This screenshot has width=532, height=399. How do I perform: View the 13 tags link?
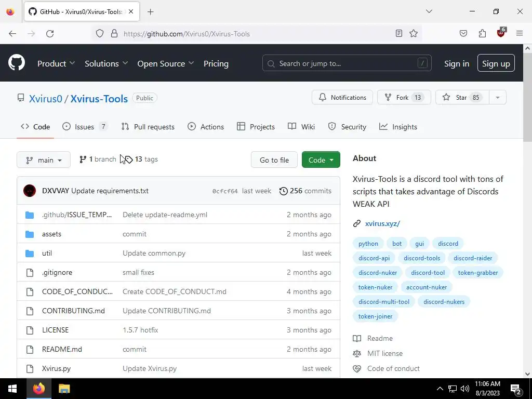142,159
